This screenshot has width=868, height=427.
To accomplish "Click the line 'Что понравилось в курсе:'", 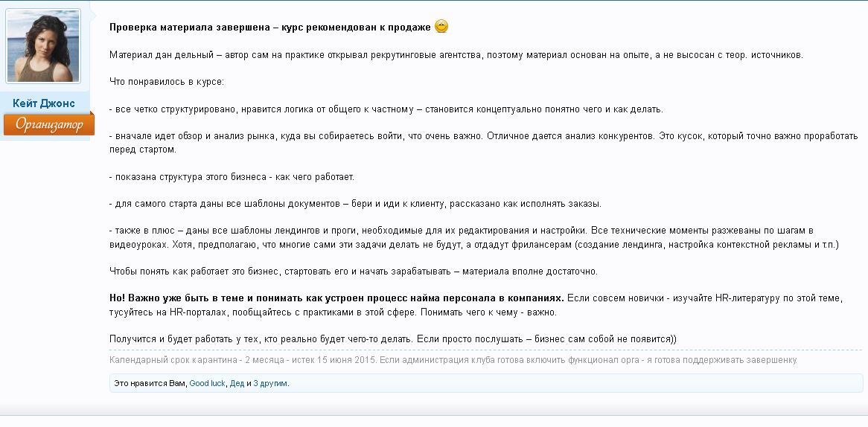I will pos(166,82).
